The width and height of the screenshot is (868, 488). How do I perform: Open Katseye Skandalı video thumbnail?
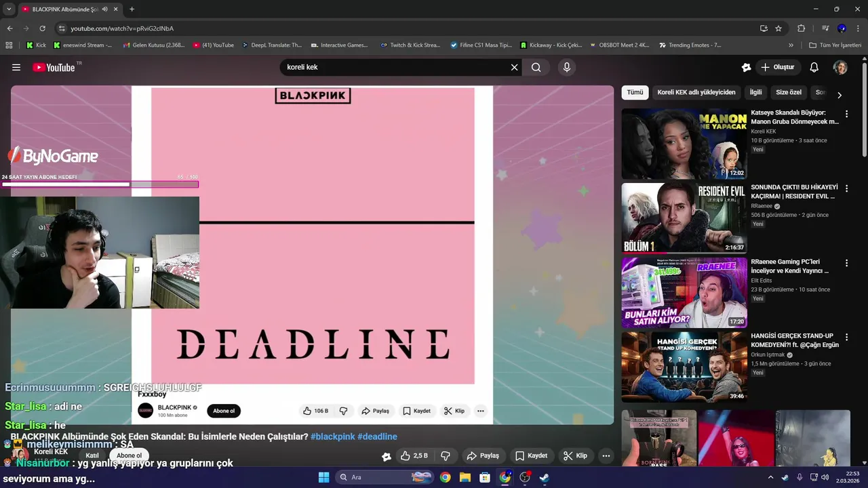[684, 144]
